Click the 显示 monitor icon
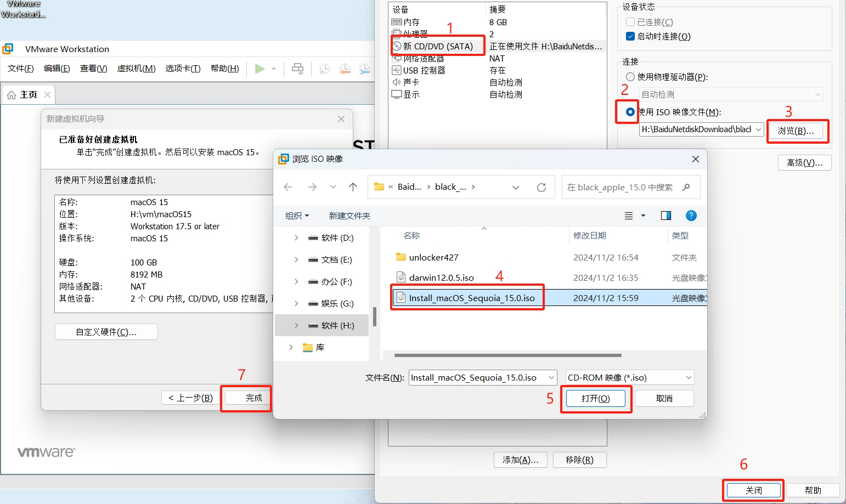The height and width of the screenshot is (504, 846). tap(397, 94)
